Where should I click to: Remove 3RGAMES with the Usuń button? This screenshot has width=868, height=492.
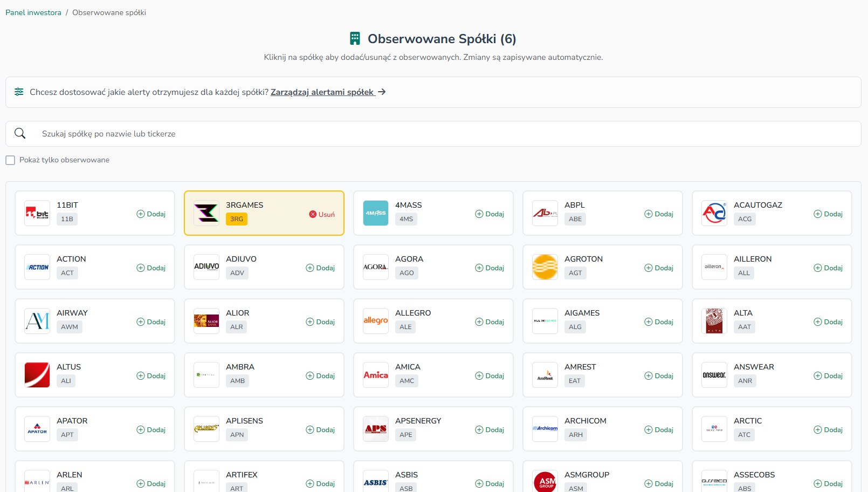322,214
